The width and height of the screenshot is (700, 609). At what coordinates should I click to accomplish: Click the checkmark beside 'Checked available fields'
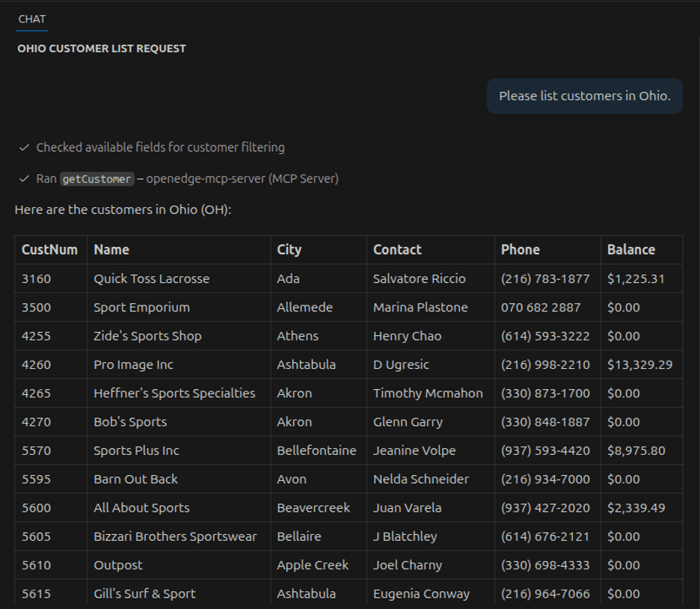[25, 147]
